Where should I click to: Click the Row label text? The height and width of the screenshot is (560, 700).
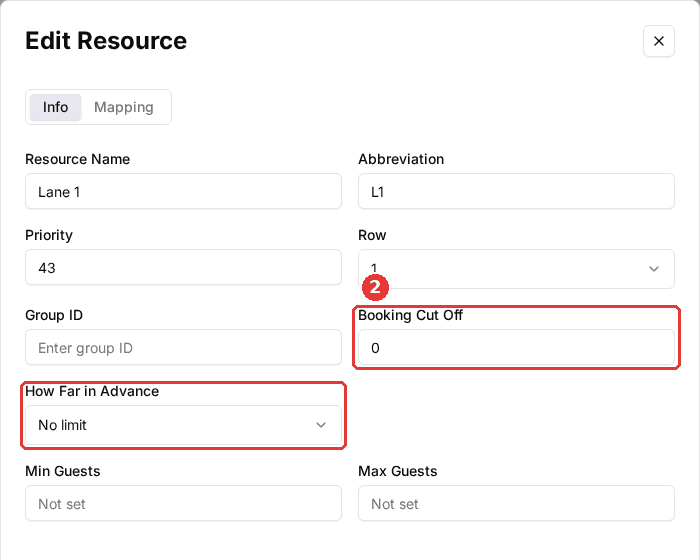point(372,235)
